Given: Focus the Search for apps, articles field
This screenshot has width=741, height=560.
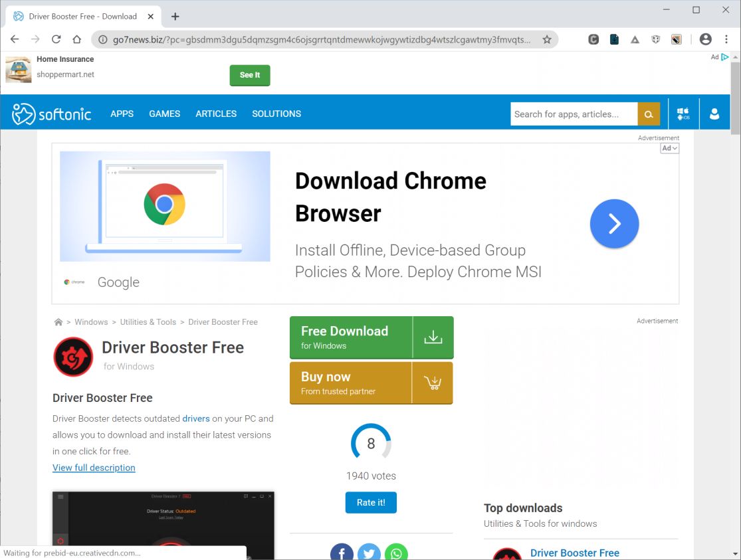Looking at the screenshot, I should (574, 114).
